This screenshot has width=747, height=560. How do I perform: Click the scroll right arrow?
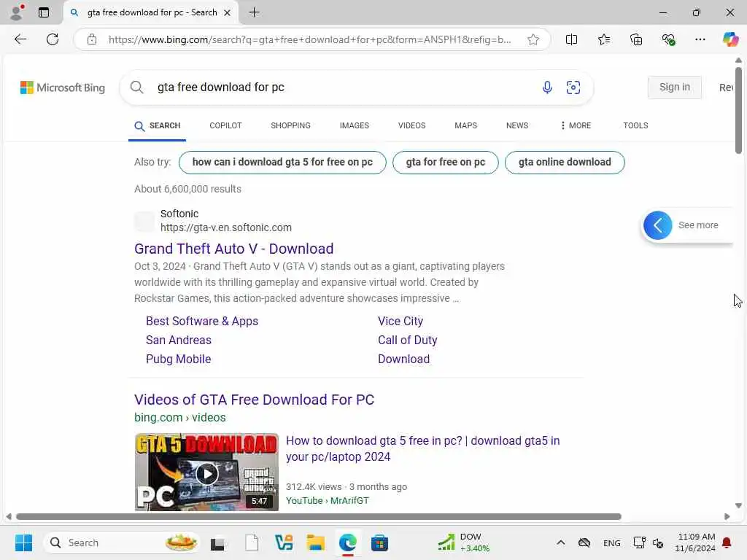(x=727, y=517)
